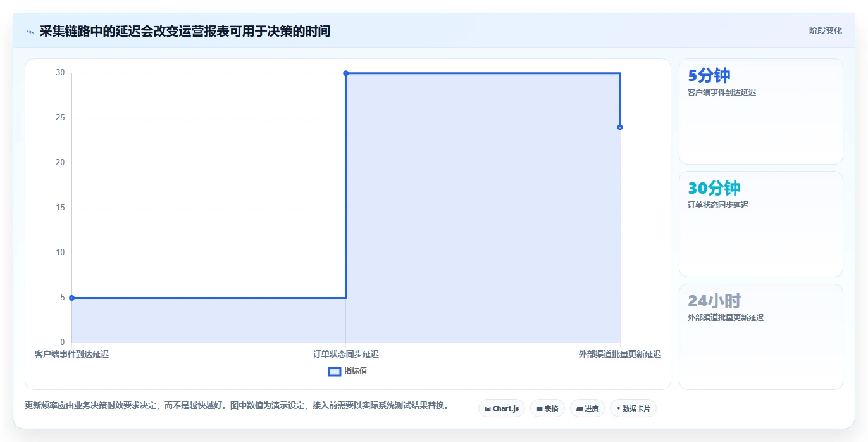Open the 30分钟 metric card
Viewport: 868px width, 442px height.
point(760,224)
